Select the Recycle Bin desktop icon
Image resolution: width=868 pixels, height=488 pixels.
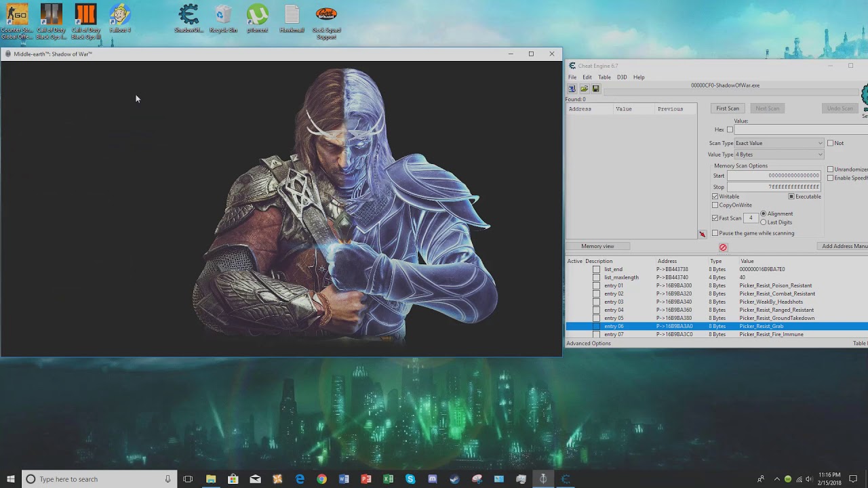click(223, 18)
